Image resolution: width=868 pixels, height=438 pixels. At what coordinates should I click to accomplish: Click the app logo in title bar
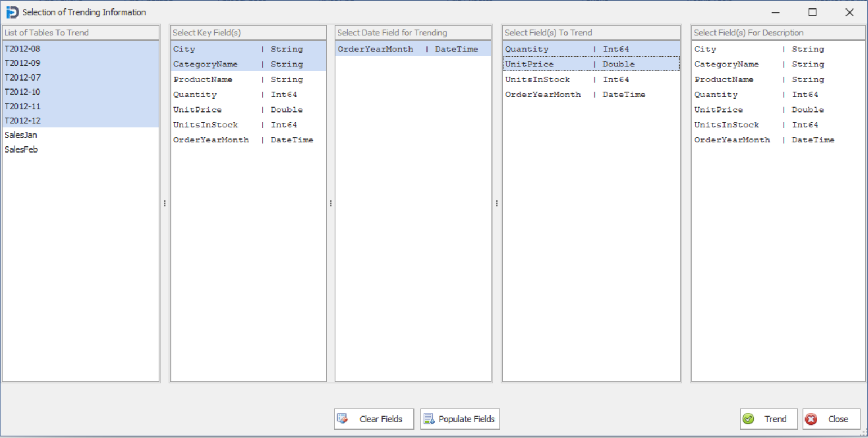[x=12, y=12]
